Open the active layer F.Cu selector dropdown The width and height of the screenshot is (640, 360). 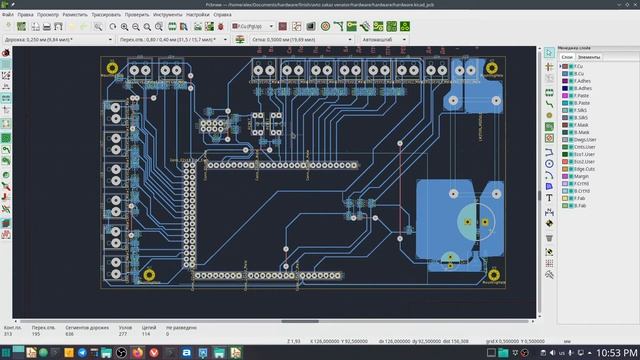pos(253,27)
